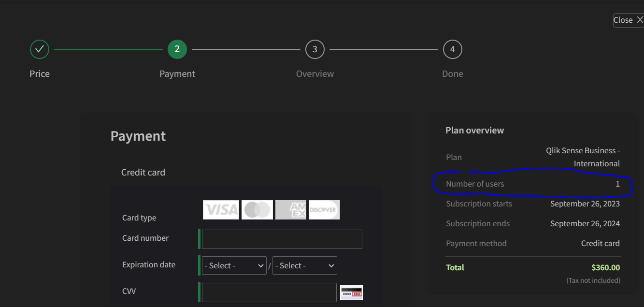Image resolution: width=644 pixels, height=307 pixels.
Task: Open the expiration month dropdown
Action: tap(234, 265)
